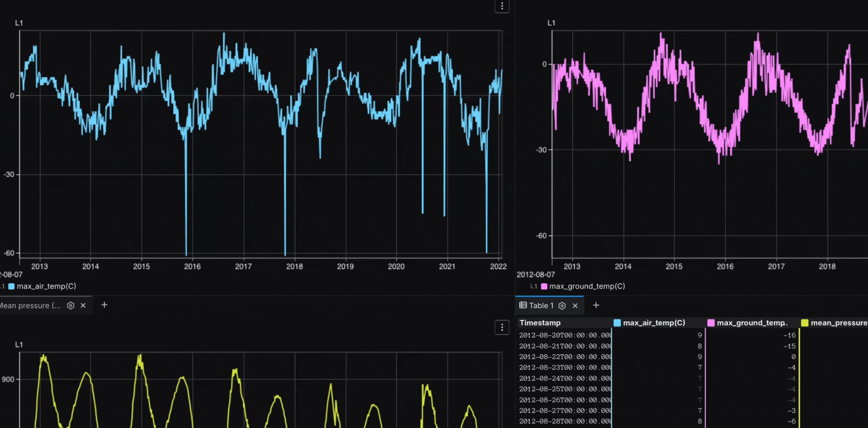Toggle the max_air_temp(C) legend entry

coord(46,286)
